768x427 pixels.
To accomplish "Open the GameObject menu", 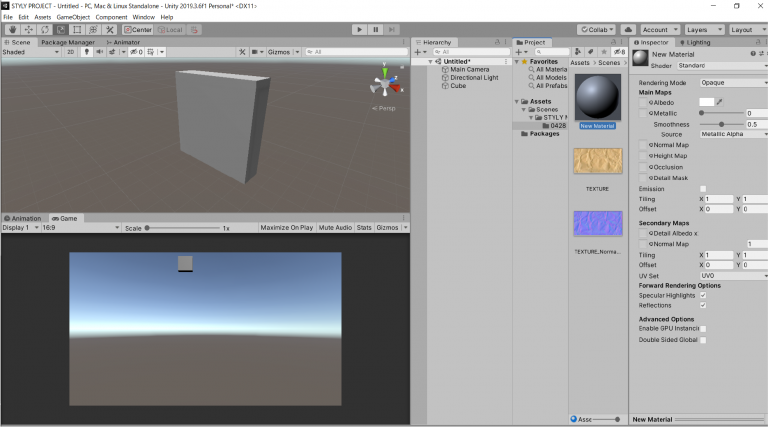I will coord(72,17).
